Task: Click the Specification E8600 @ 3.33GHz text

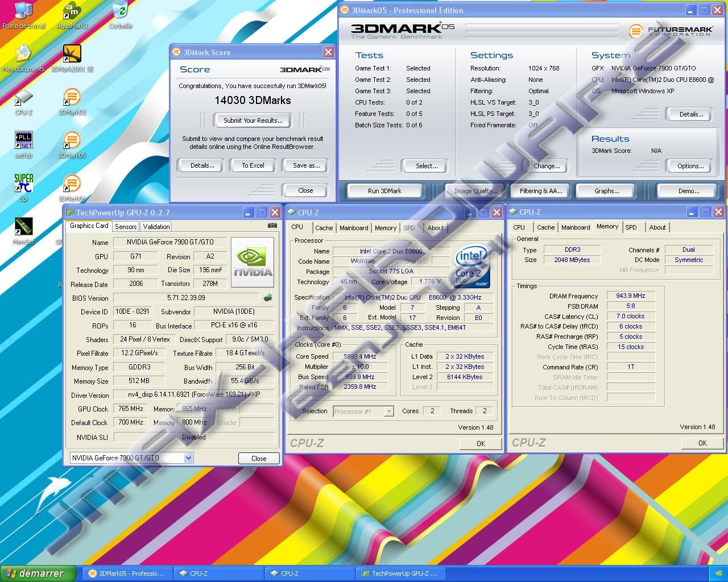Action: pos(413,297)
